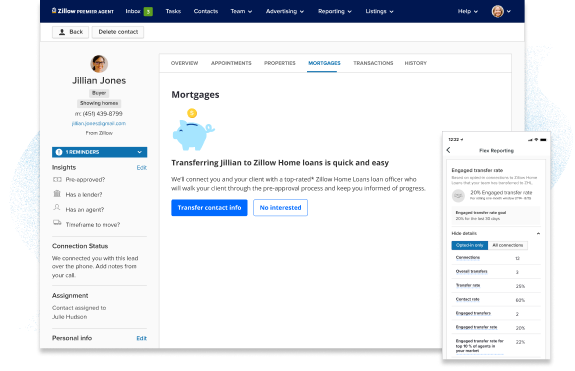575x371 pixels.
Task: Click Jillian's email address link
Action: tap(99, 124)
